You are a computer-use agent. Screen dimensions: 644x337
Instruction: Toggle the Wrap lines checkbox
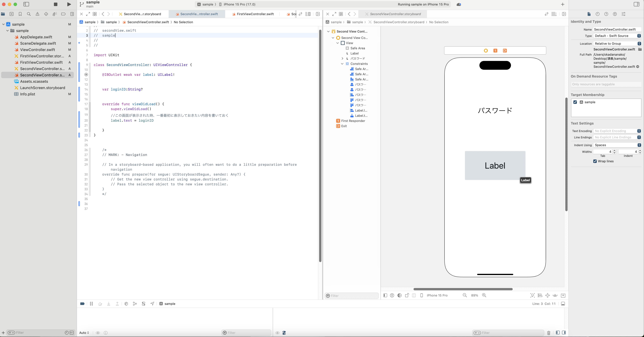pyautogui.click(x=595, y=161)
